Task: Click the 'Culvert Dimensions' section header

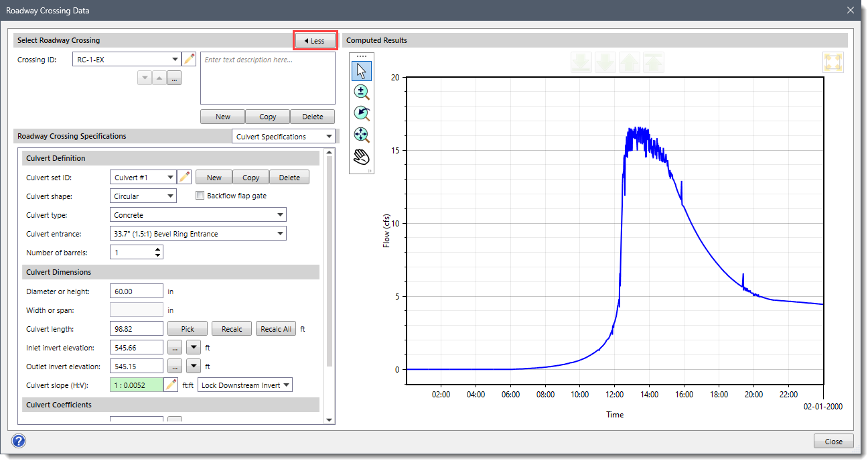Action: pyautogui.click(x=171, y=272)
